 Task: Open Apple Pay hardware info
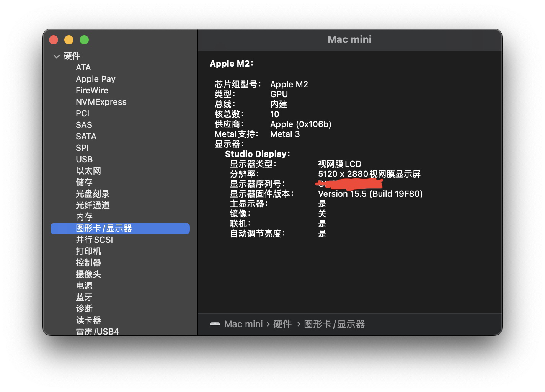(x=96, y=79)
